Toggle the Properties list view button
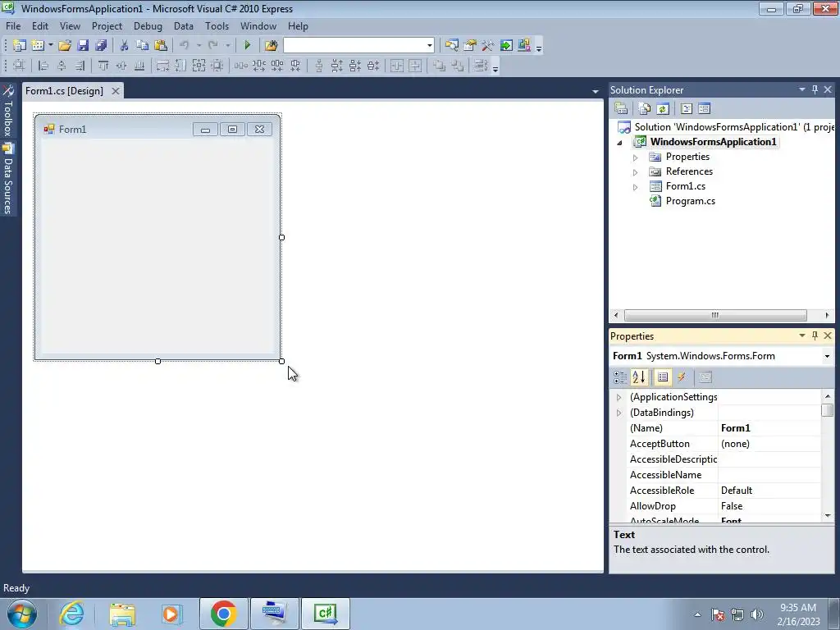The width and height of the screenshot is (840, 630). click(x=663, y=377)
